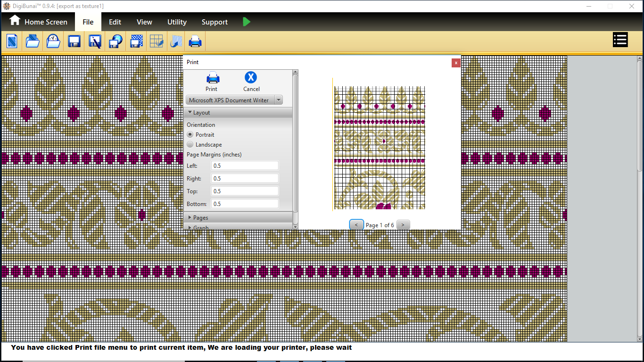Click the floppy disk save icon
644x362 pixels.
pyautogui.click(x=74, y=41)
